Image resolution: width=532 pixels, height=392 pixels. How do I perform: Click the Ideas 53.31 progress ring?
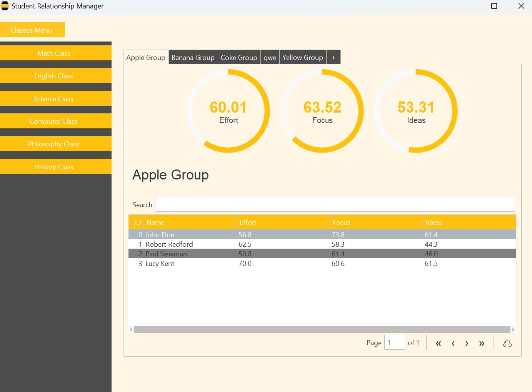[x=416, y=111]
